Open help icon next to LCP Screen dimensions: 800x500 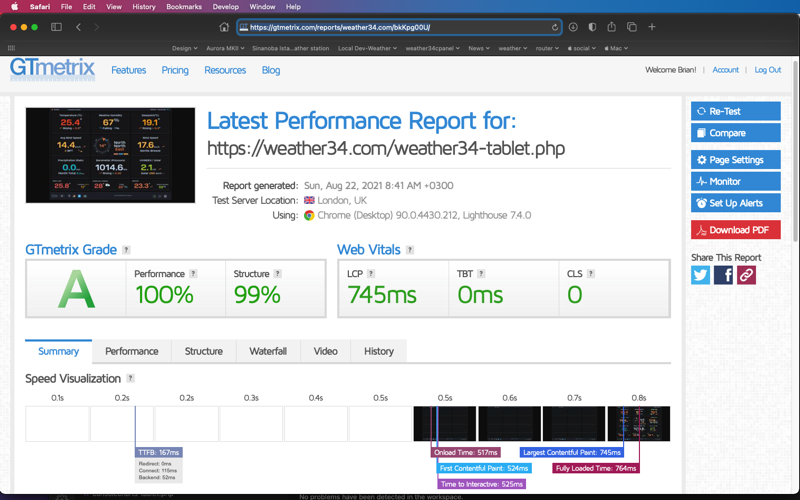coord(371,273)
